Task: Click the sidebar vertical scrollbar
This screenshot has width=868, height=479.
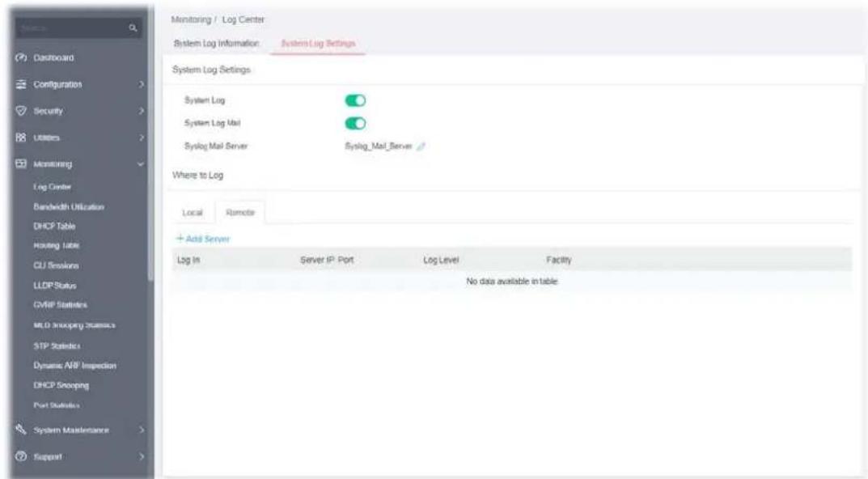Action: tap(151, 144)
